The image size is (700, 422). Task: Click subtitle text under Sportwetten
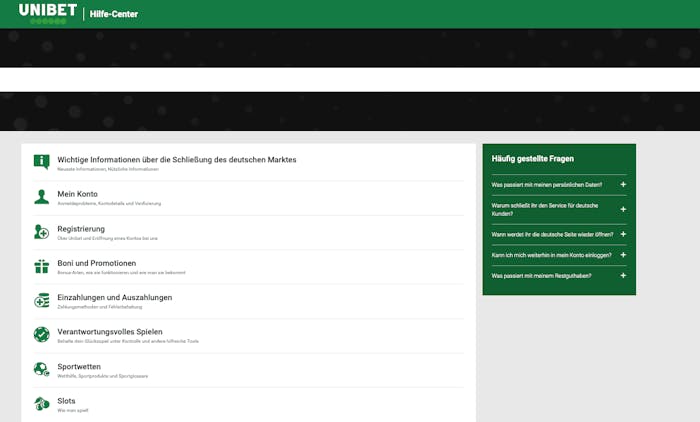(x=102, y=376)
